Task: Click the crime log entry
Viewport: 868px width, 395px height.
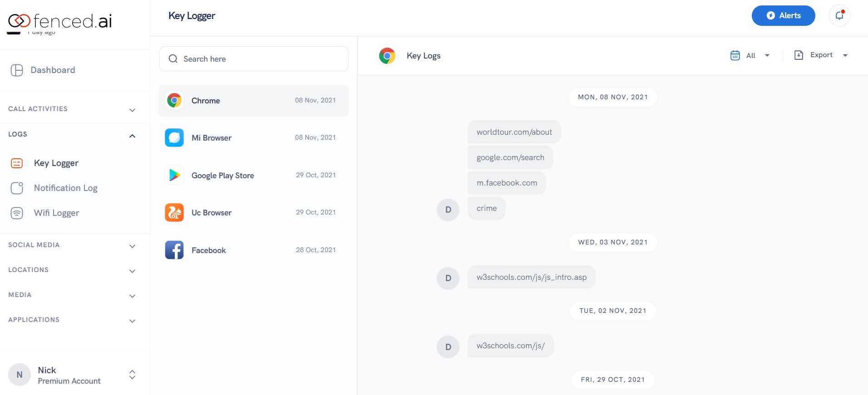Action: (487, 208)
